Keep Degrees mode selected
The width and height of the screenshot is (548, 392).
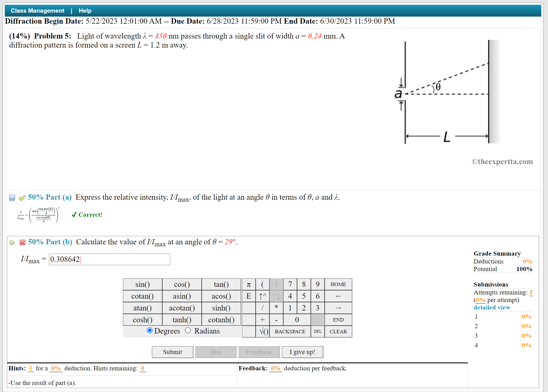point(150,331)
